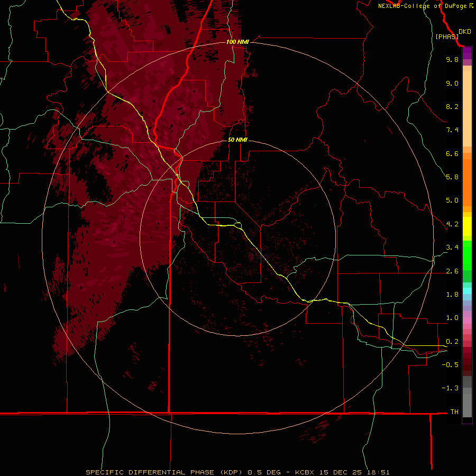Click the 4.2 value on the scale
476x476 pixels.
pyautogui.click(x=452, y=224)
